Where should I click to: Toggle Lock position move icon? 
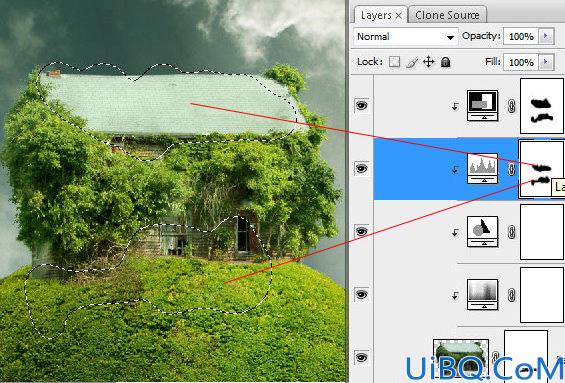[x=428, y=62]
